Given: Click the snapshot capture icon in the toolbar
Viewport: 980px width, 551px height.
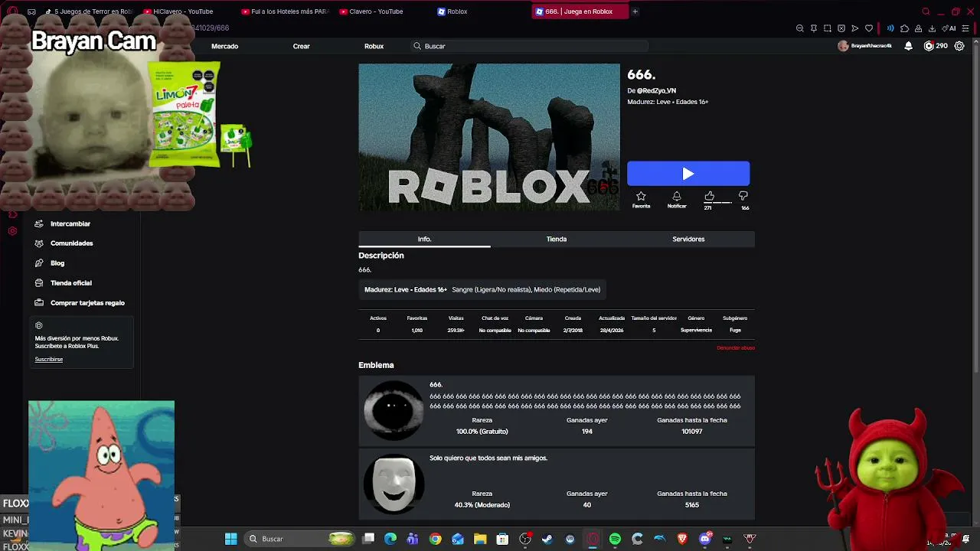Looking at the screenshot, I should [x=828, y=28].
